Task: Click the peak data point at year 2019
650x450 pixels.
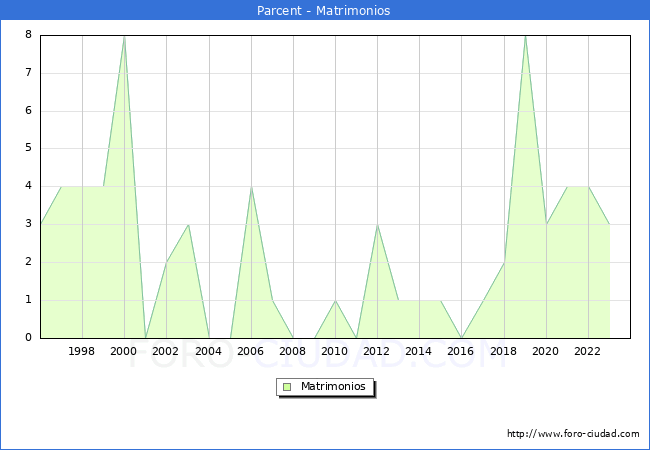Action: (x=525, y=36)
